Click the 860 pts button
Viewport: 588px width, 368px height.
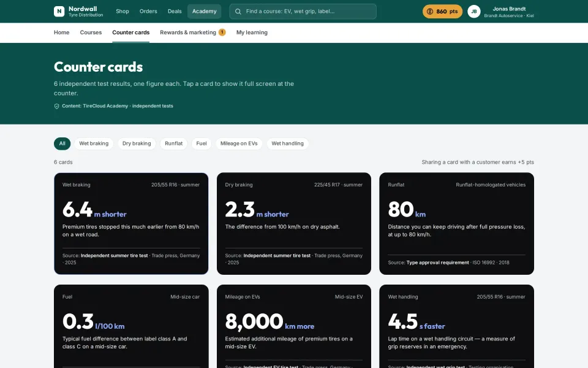point(442,11)
